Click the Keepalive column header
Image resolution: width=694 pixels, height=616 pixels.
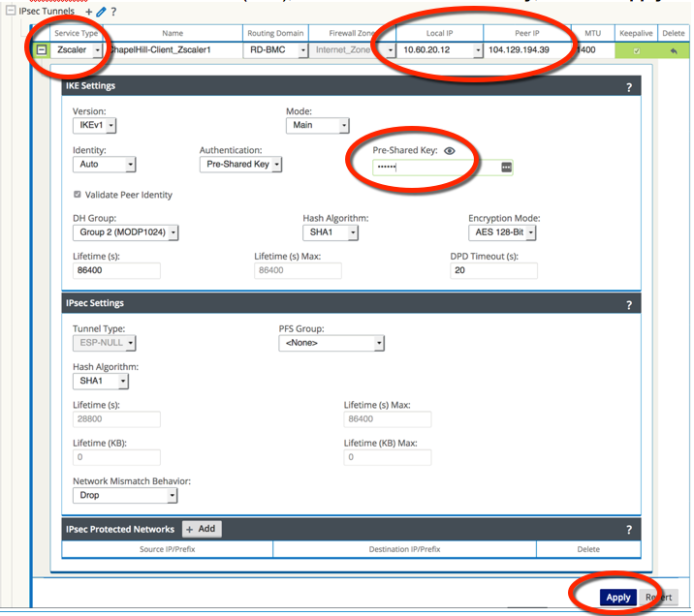[x=636, y=33]
